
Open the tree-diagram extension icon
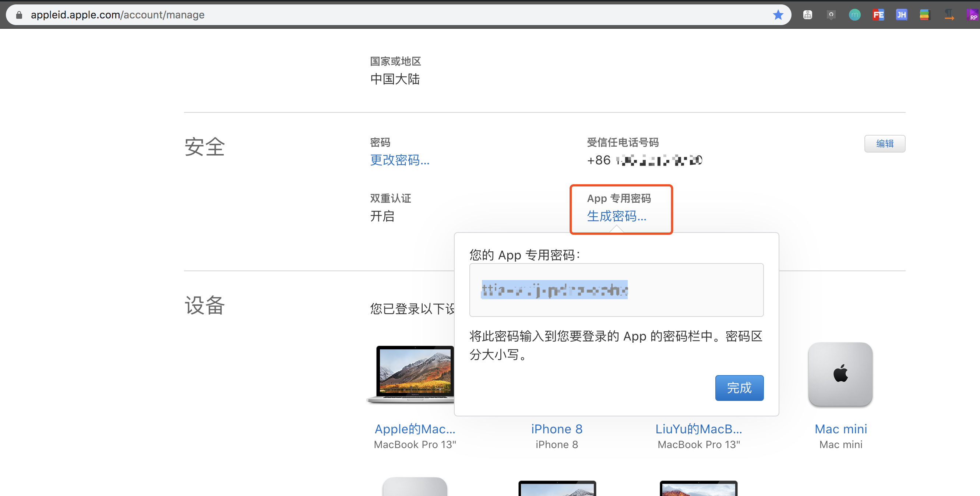point(807,15)
